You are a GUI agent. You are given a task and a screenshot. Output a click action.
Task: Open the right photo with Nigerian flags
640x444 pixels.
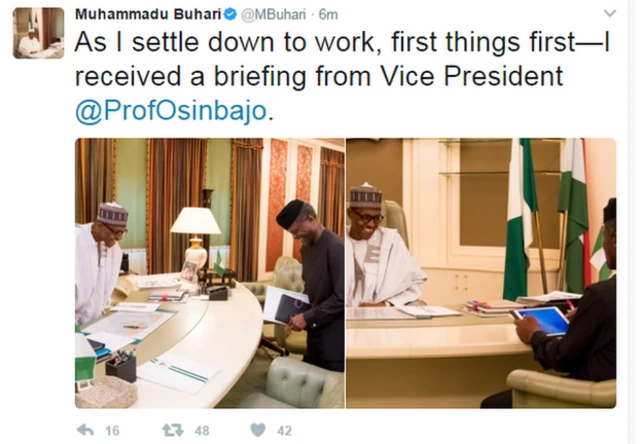(481, 272)
